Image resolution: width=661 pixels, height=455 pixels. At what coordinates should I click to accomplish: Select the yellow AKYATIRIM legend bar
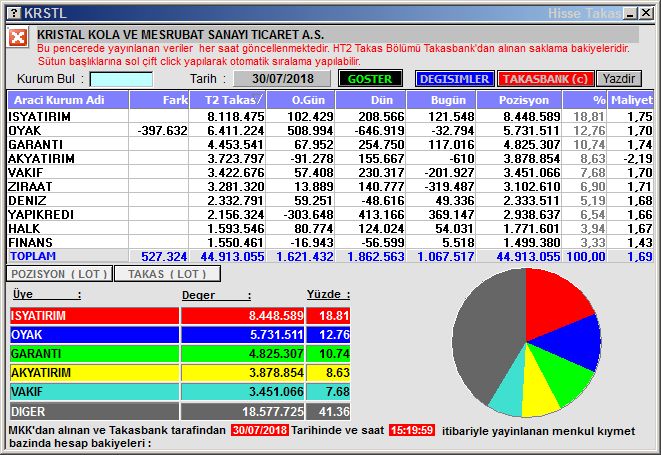[x=94, y=373]
